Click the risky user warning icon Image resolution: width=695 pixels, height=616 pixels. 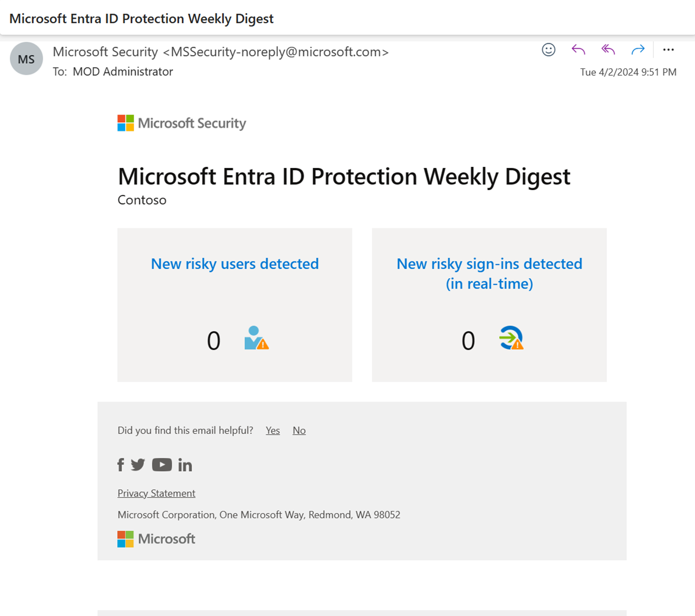click(x=256, y=338)
